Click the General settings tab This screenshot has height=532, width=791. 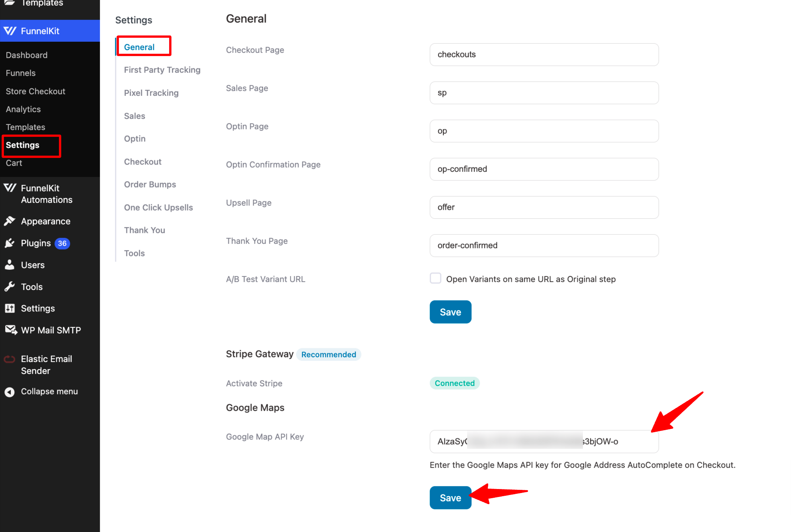tap(139, 47)
